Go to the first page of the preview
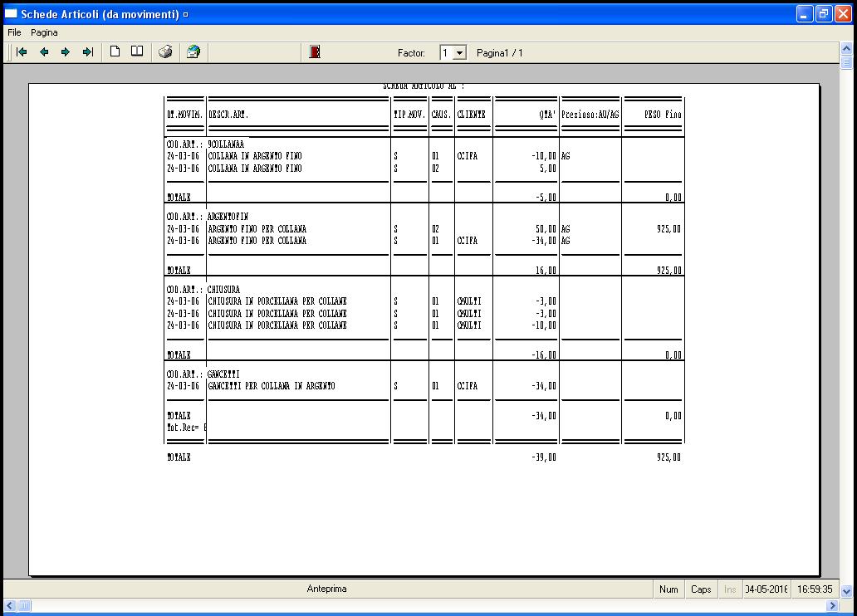The image size is (857, 616). (22, 52)
